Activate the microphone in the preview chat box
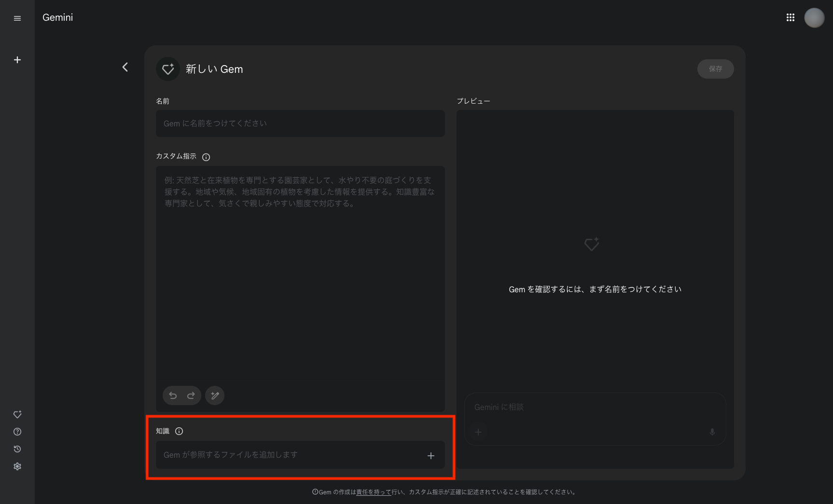This screenshot has width=833, height=504. point(712,432)
